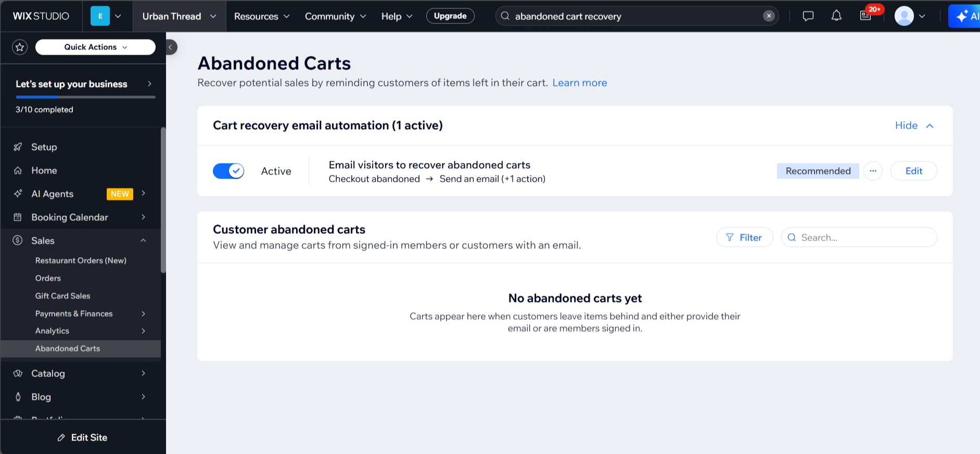Click the AI Agents sparkle icon
The width and height of the screenshot is (980, 454).
tap(18, 194)
